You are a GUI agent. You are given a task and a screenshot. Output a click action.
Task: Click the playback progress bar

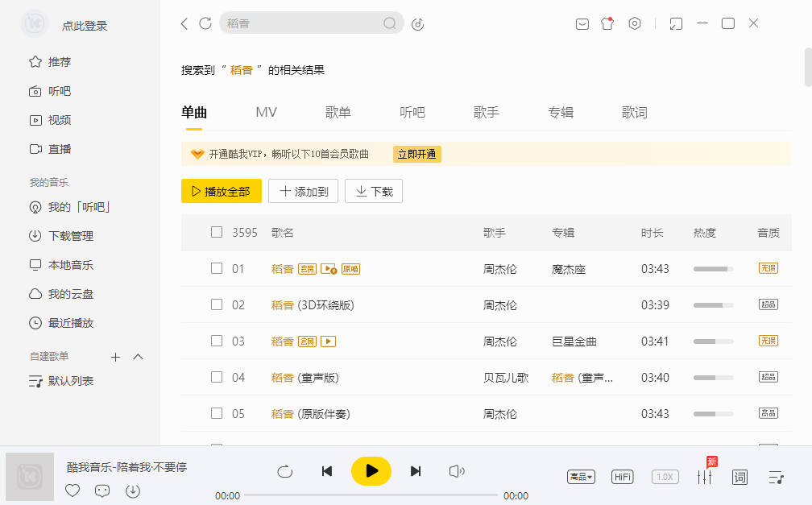click(371, 495)
